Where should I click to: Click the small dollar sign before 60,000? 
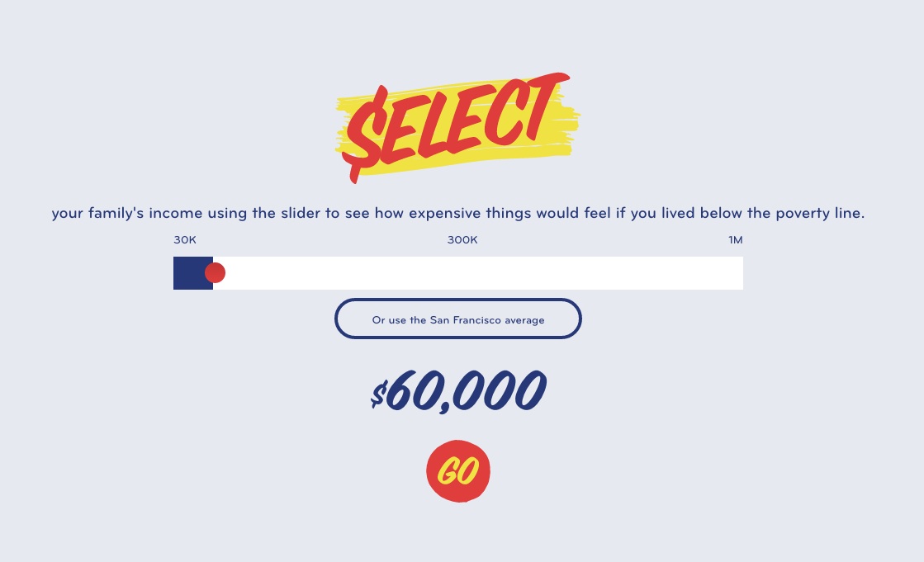click(377, 395)
